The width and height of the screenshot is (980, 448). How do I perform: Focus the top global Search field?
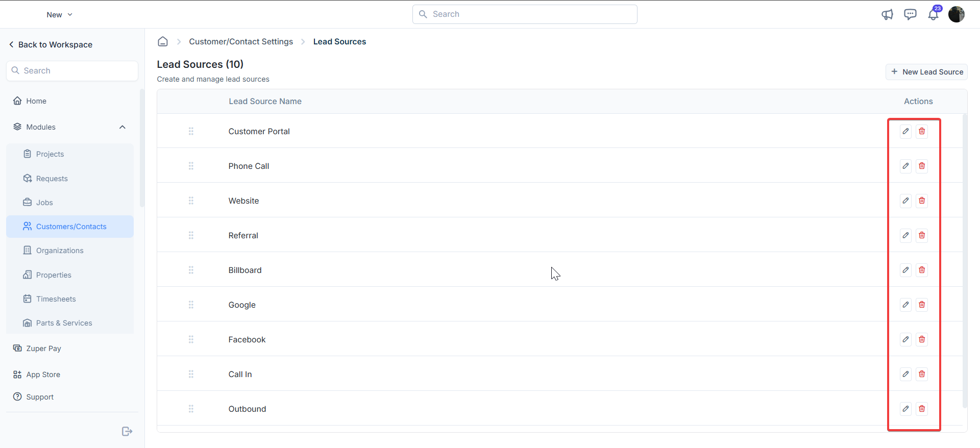(x=525, y=14)
